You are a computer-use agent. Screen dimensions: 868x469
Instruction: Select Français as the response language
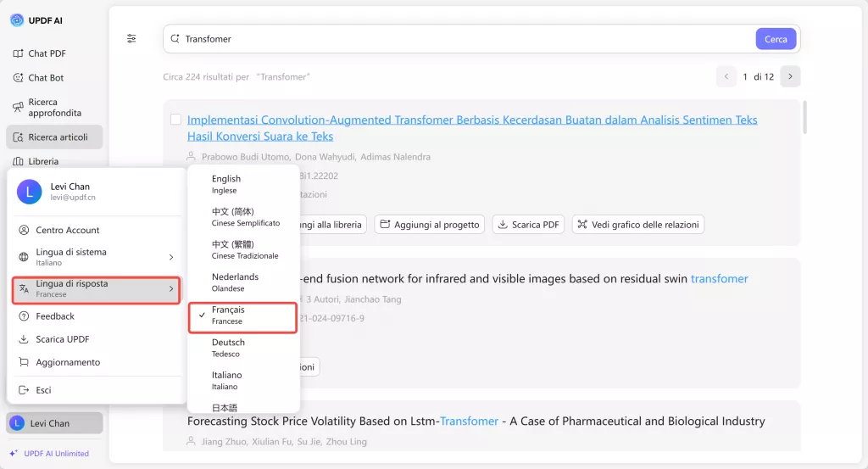242,315
